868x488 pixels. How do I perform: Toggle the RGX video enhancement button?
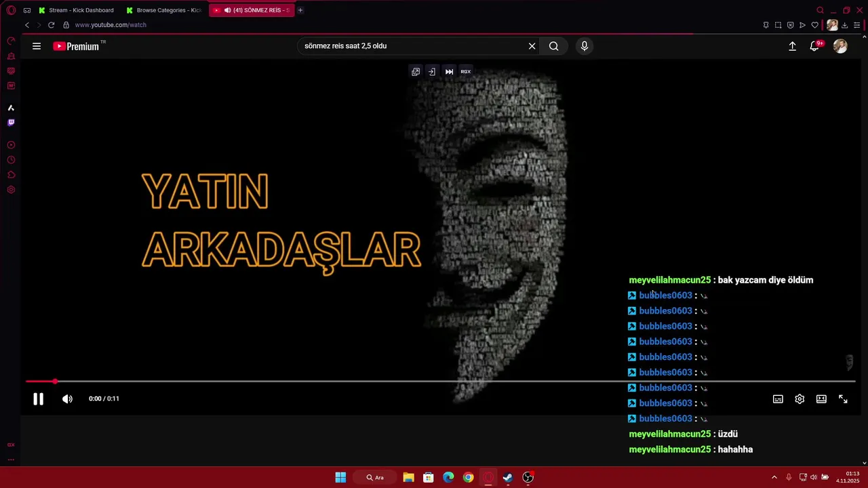click(466, 72)
